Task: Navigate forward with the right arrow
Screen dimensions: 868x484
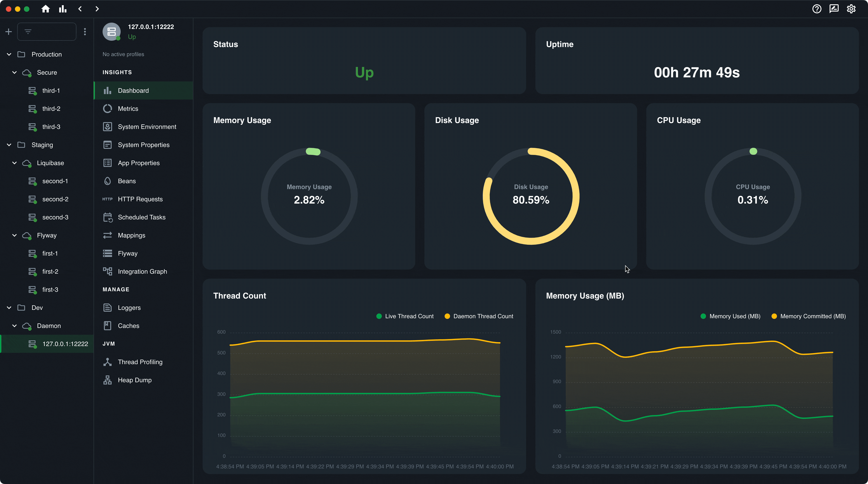Action: coord(97,9)
